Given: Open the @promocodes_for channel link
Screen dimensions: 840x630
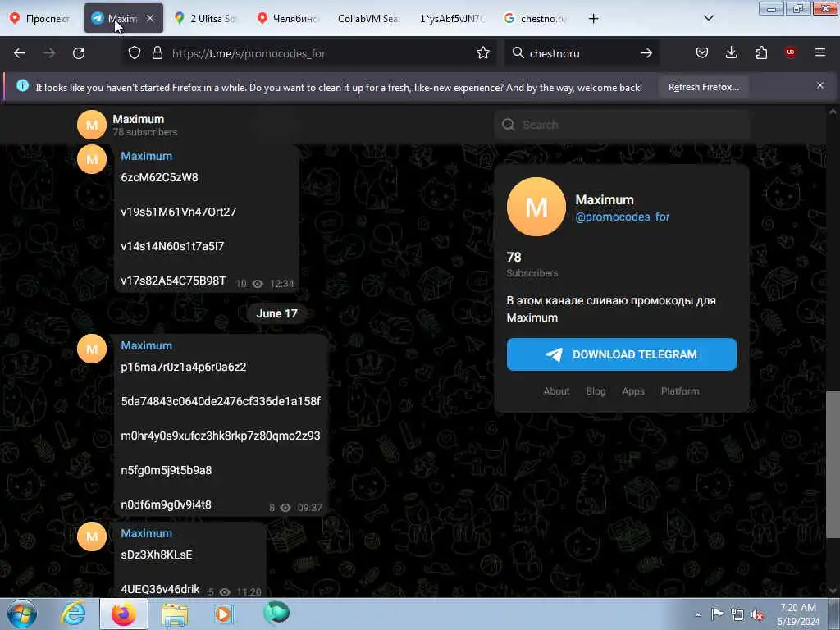Looking at the screenshot, I should pyautogui.click(x=622, y=217).
